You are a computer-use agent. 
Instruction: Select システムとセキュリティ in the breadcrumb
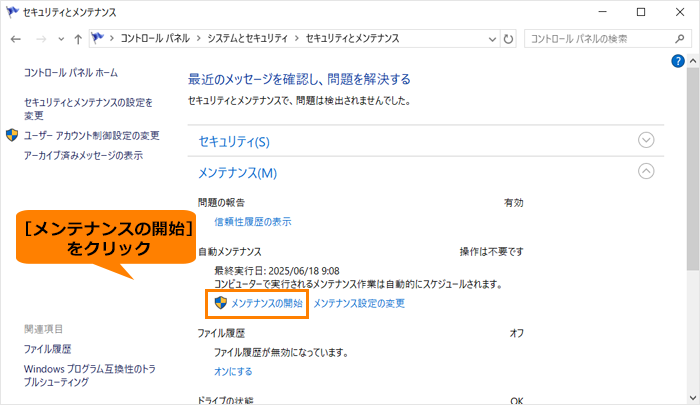(x=248, y=38)
